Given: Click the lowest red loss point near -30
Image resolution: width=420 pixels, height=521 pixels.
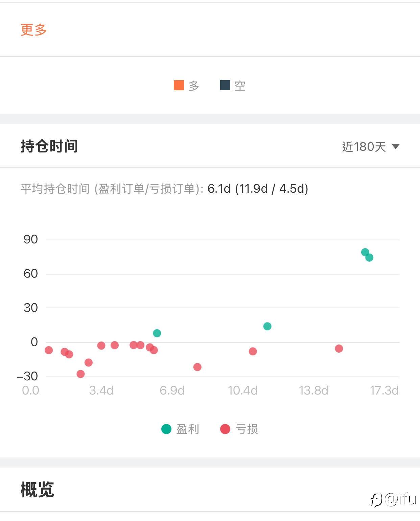Looking at the screenshot, I should 80,374.
